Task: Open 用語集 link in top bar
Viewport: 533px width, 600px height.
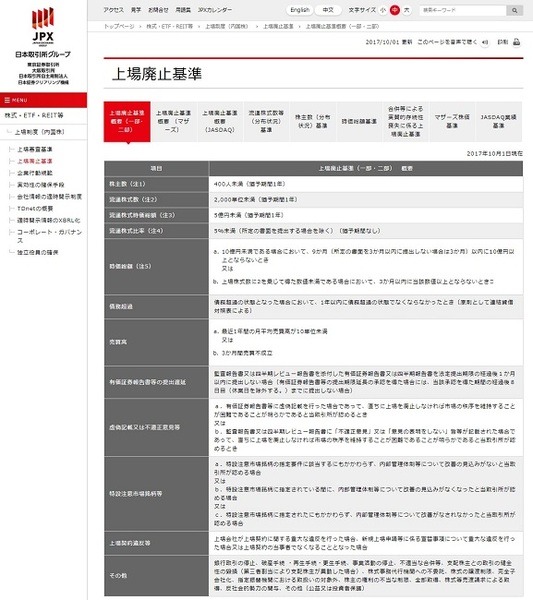Action: click(183, 10)
